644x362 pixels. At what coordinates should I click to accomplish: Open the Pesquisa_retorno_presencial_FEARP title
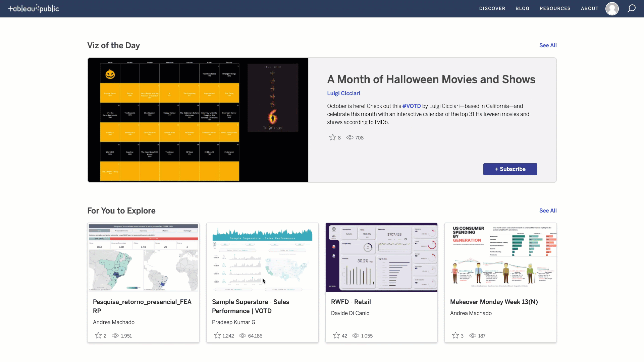coord(142,306)
